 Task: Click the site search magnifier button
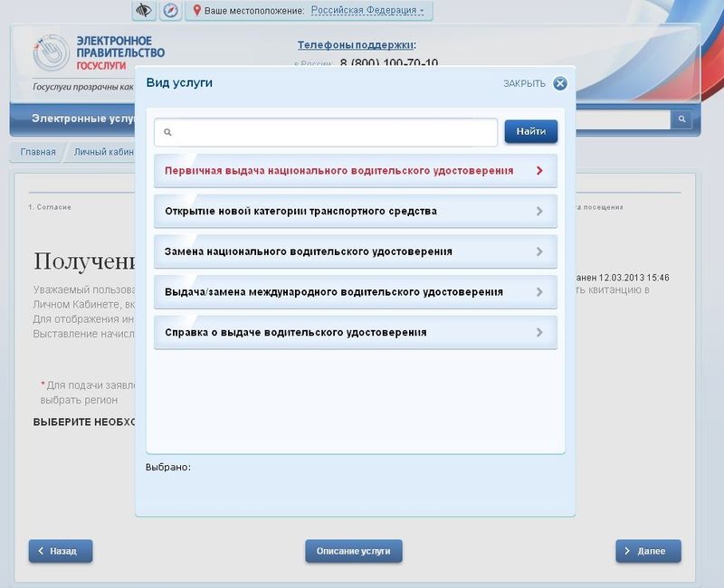click(x=681, y=119)
